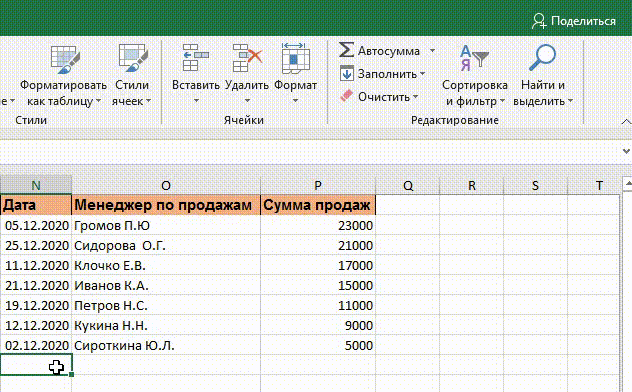Select the cell with date 05.12.2020

coord(36,225)
